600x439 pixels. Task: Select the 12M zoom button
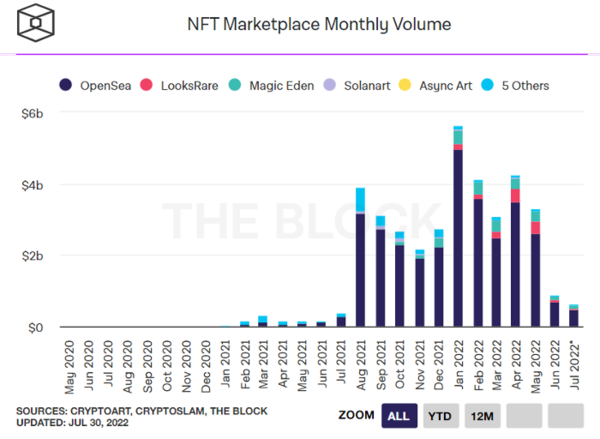483,416
